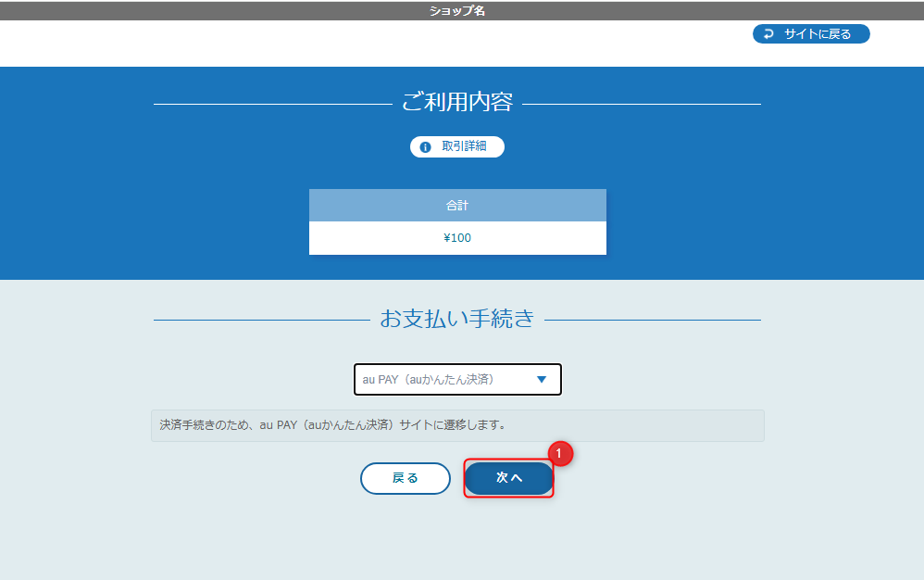Open the payment method selection dropdown
Screen dimensions: 924x580
coord(457,379)
